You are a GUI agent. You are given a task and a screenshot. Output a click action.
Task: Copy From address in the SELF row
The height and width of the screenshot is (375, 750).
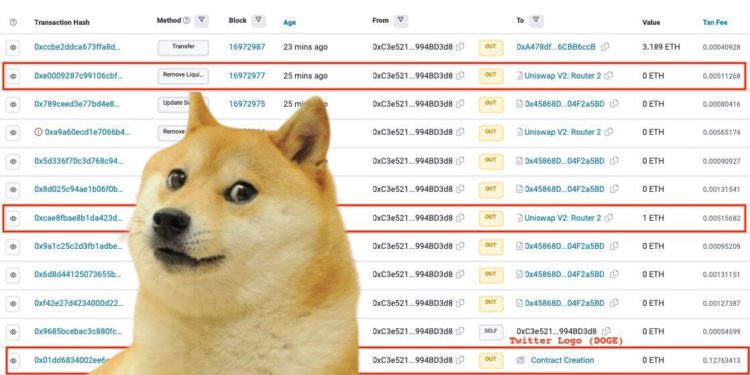coord(460,331)
